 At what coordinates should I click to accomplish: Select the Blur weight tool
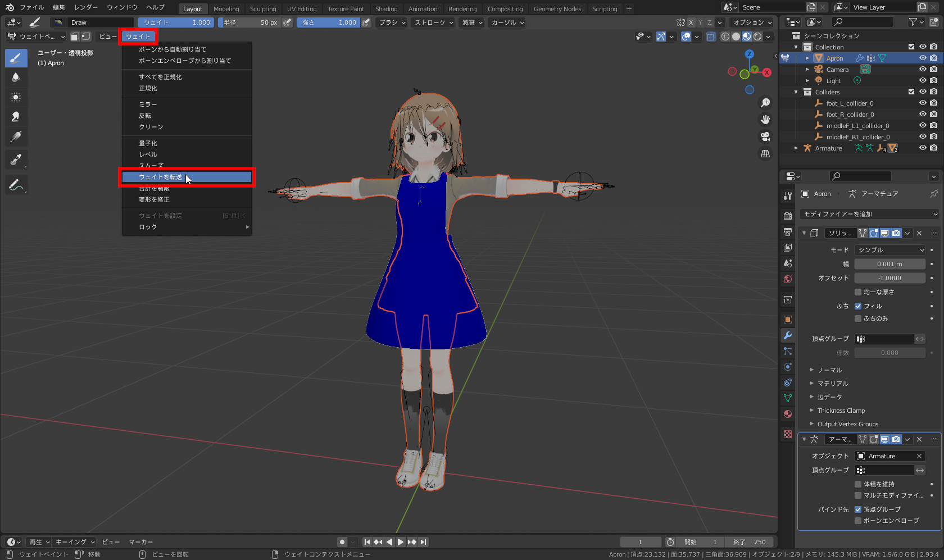pyautogui.click(x=16, y=78)
